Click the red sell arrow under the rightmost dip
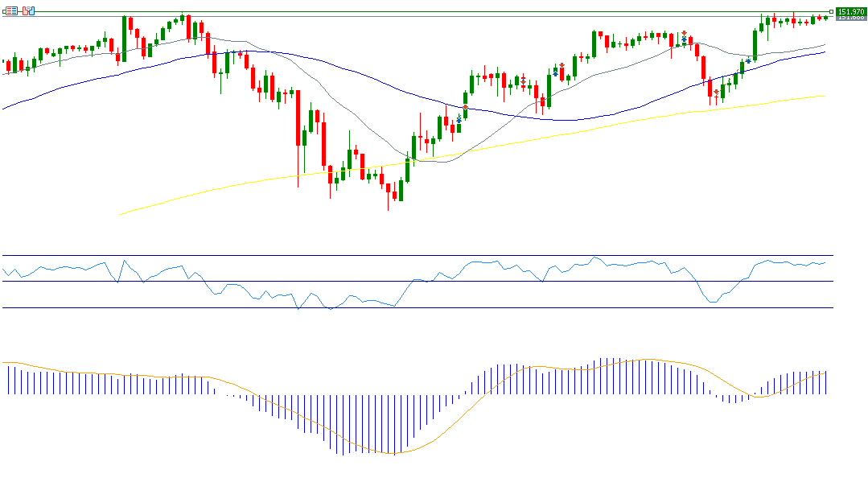Viewport: 868px width, 482px height. coord(716,92)
